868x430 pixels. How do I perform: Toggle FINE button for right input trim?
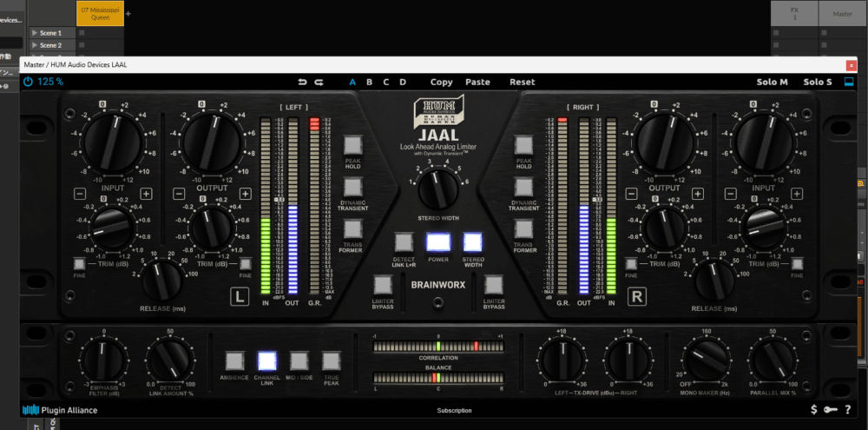pyautogui.click(x=797, y=264)
